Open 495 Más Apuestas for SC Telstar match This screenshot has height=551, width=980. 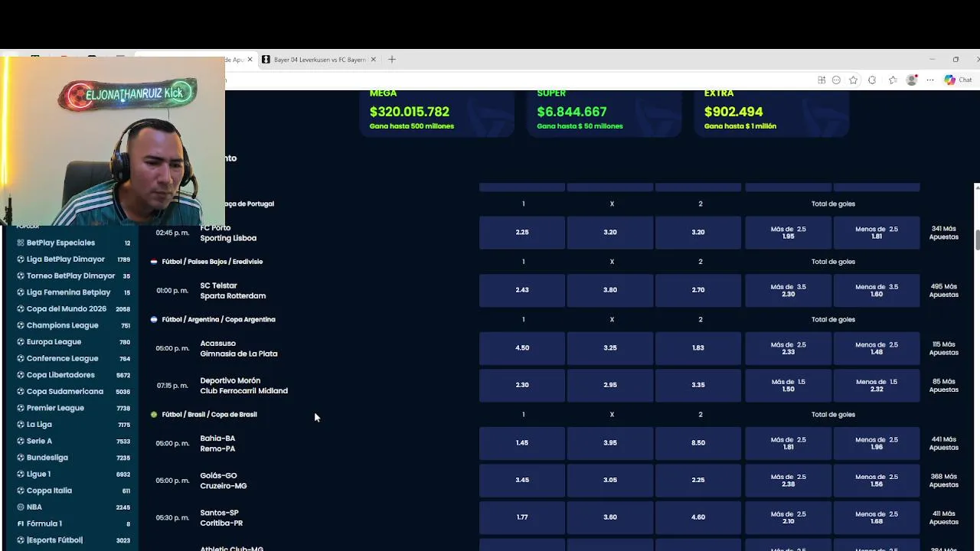tap(943, 291)
